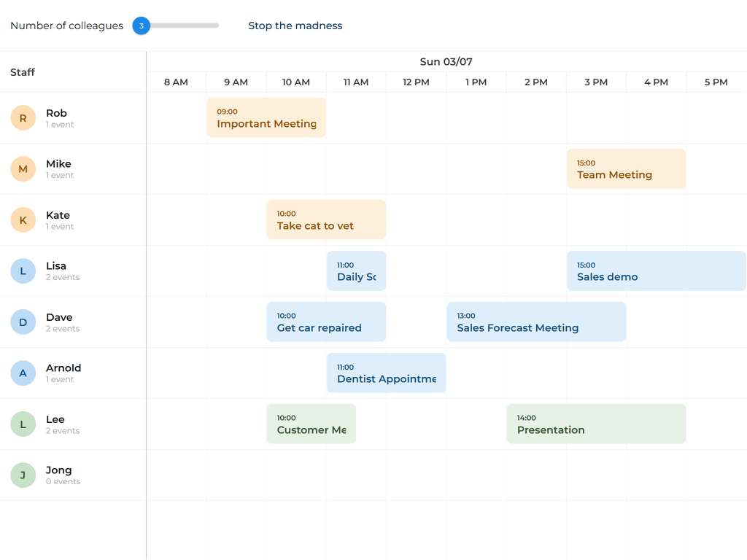Image resolution: width=747 pixels, height=560 pixels.
Task: Open the Get car repaired event
Action: pyautogui.click(x=326, y=322)
